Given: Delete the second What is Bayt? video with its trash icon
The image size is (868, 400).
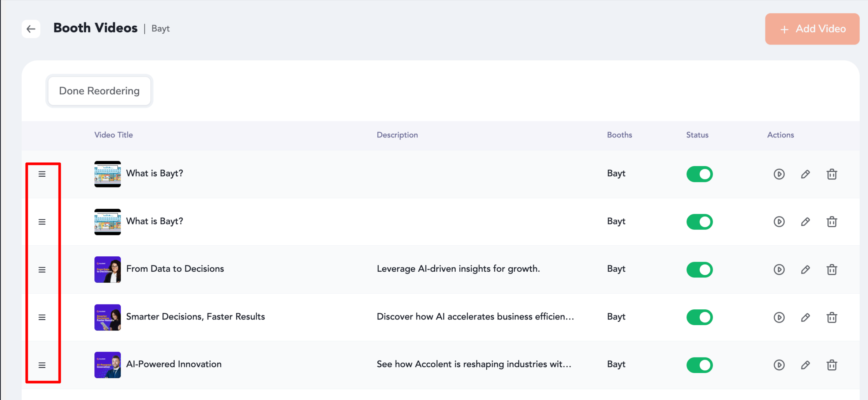Looking at the screenshot, I should tap(832, 222).
